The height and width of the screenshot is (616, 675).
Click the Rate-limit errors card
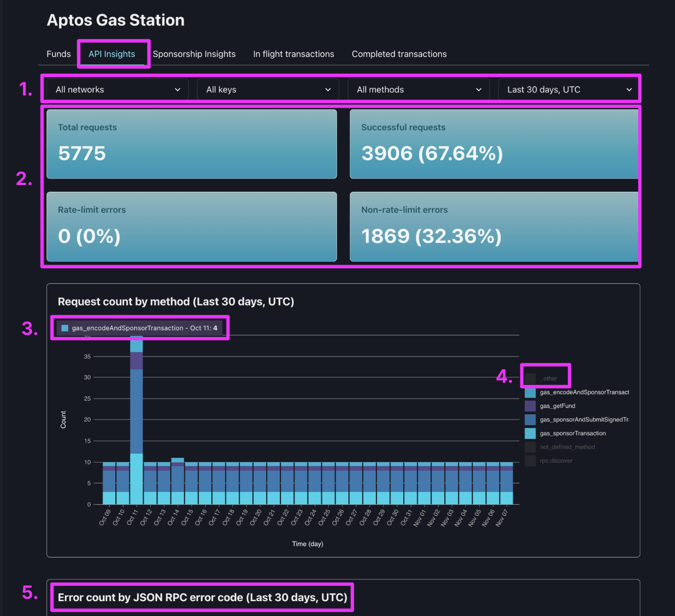coord(192,227)
